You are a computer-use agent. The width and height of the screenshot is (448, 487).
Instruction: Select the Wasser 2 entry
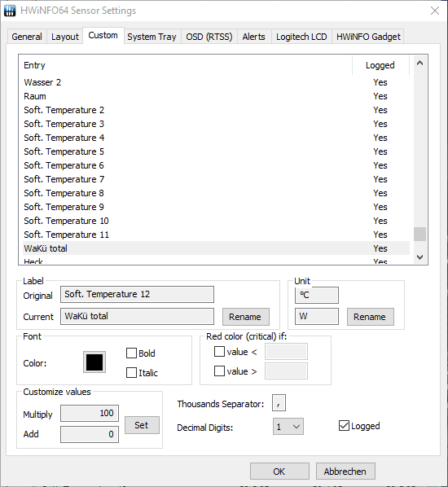coord(216,82)
